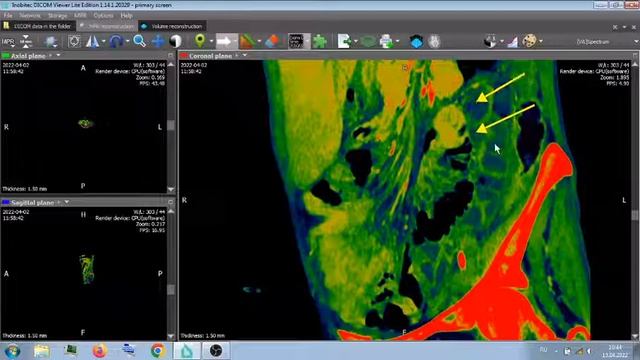The image size is (640, 360).
Task: Click the green oval disc icon
Action: [368, 41]
